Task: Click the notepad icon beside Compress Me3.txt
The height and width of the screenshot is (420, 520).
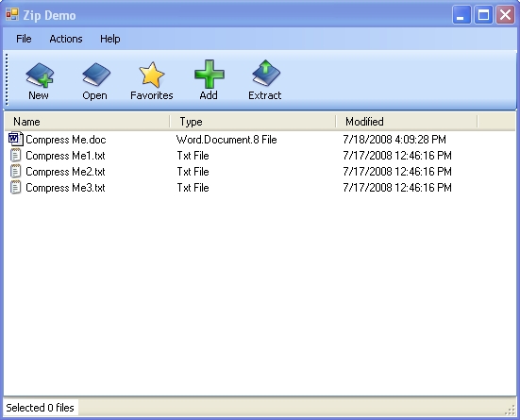Action: (16, 187)
